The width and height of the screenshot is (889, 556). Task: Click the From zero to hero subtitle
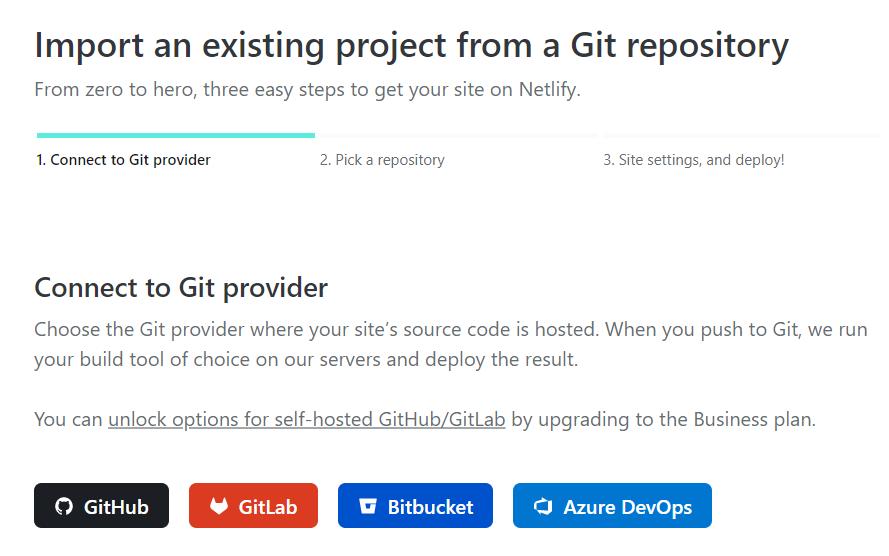tap(307, 90)
